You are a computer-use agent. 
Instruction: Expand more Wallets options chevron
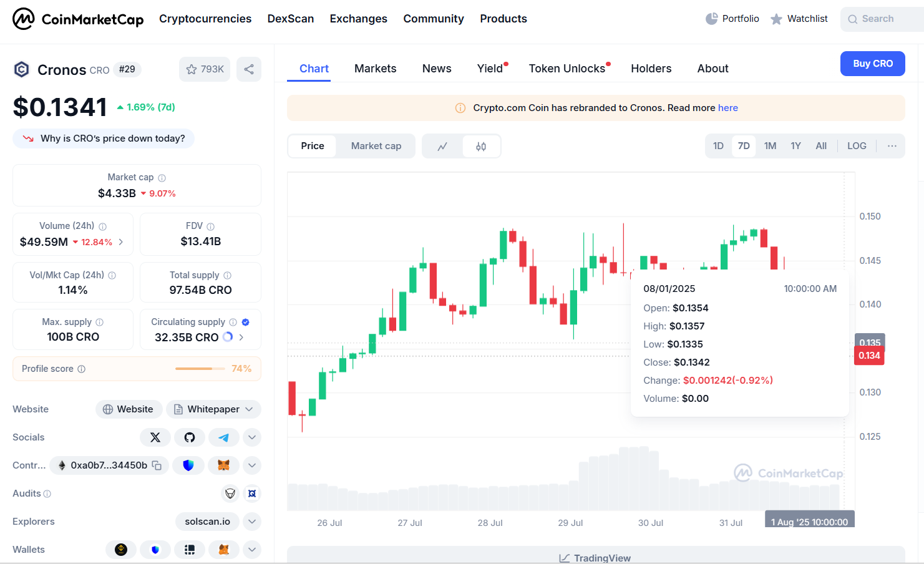pyautogui.click(x=252, y=550)
